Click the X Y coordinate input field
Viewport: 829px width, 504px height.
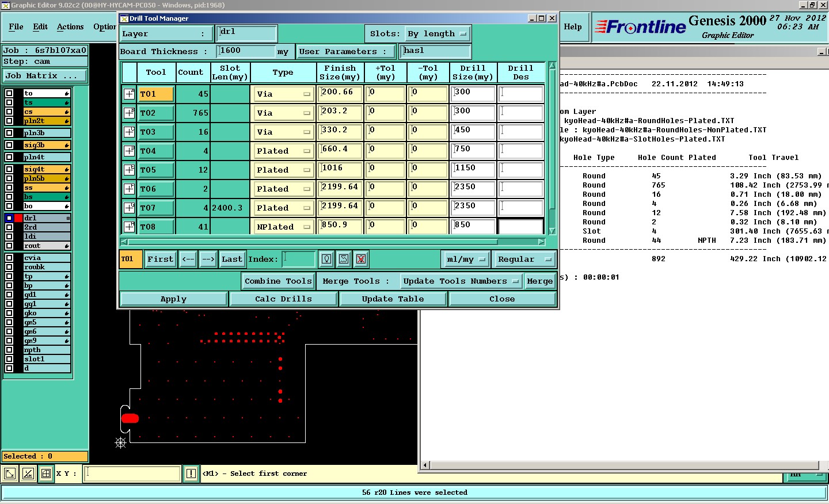pyautogui.click(x=132, y=474)
